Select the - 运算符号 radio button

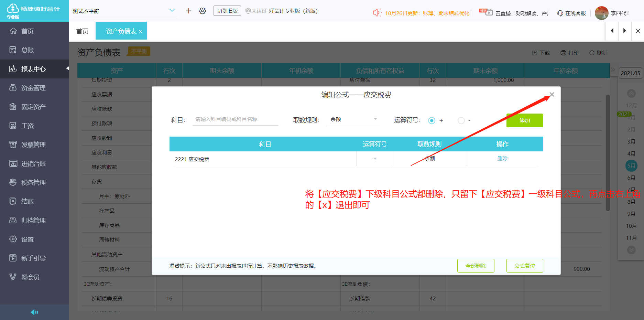(461, 120)
